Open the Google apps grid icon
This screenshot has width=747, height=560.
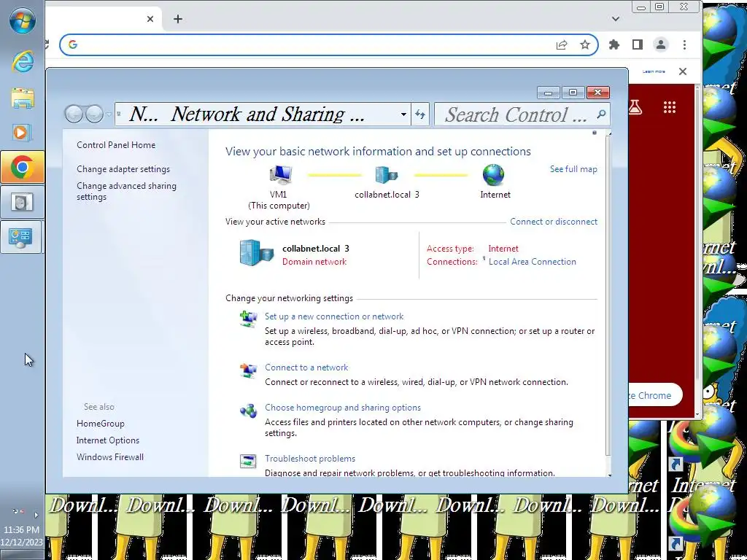tap(670, 107)
